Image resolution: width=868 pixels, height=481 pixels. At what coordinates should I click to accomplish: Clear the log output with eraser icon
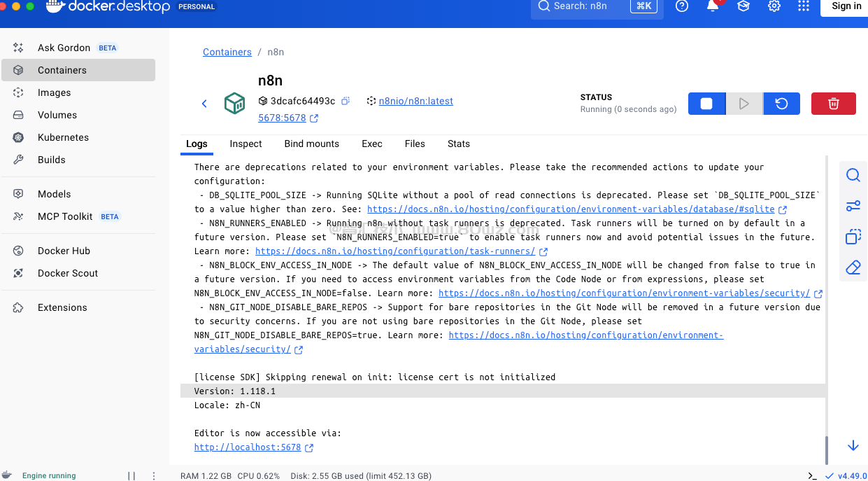coord(853,267)
